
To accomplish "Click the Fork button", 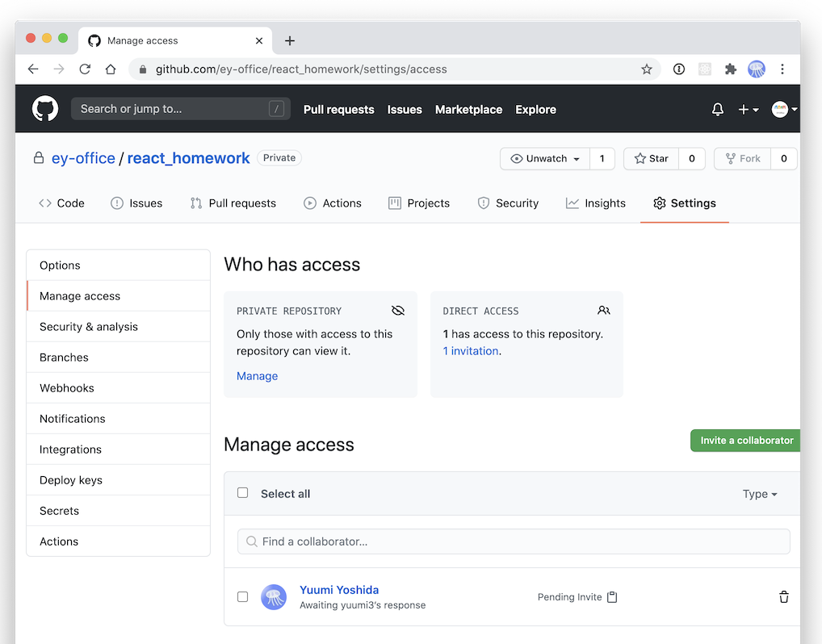I will (743, 159).
